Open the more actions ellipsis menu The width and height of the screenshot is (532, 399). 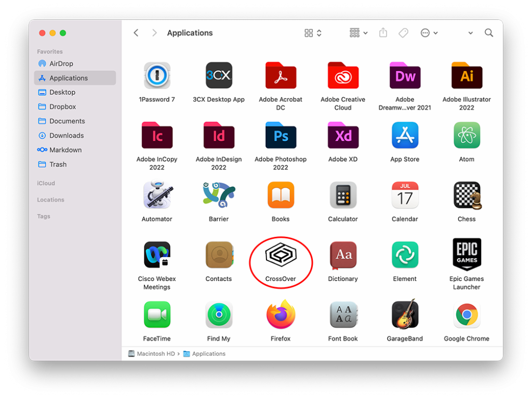point(429,33)
